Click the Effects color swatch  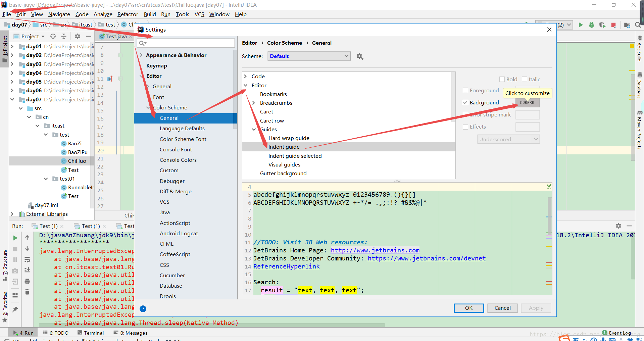pos(528,127)
